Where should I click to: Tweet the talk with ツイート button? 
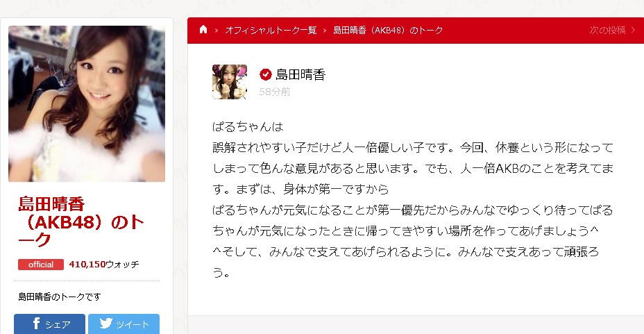pyautogui.click(x=124, y=324)
